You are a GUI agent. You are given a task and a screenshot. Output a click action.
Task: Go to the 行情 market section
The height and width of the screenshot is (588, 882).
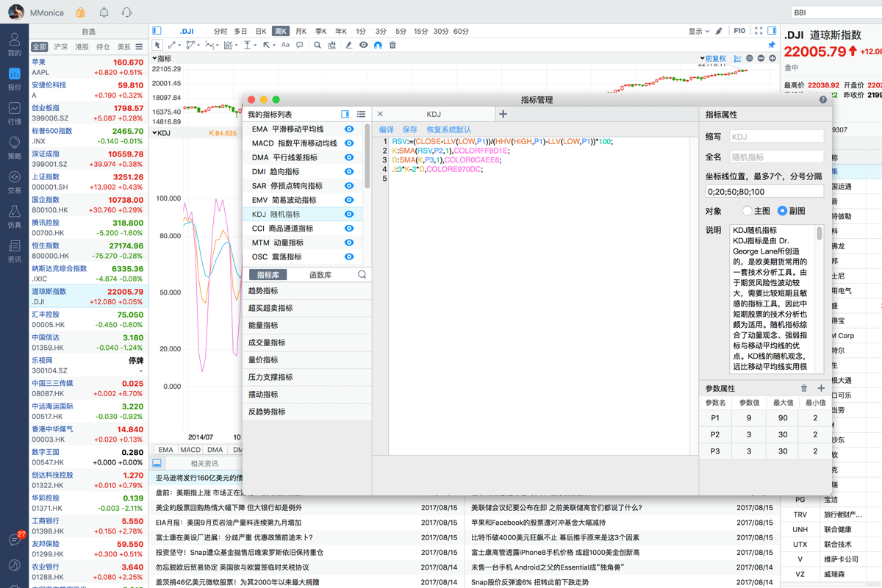[x=14, y=112]
